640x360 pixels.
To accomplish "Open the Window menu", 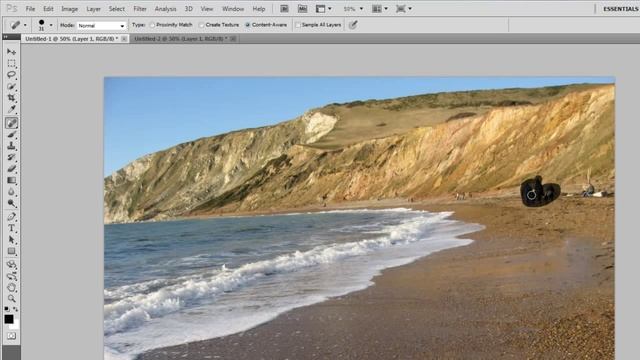I will pos(233,9).
